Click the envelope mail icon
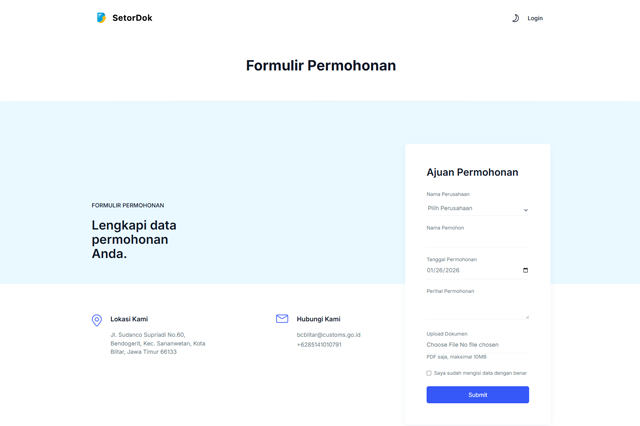The width and height of the screenshot is (640, 426). pyautogui.click(x=282, y=319)
